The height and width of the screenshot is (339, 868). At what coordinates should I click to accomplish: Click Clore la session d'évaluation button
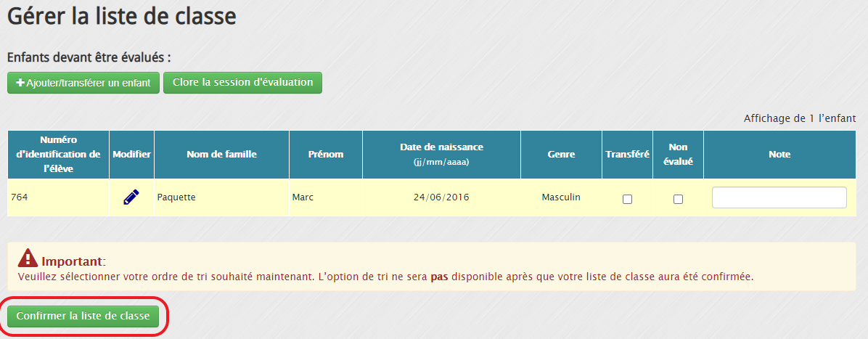242,83
